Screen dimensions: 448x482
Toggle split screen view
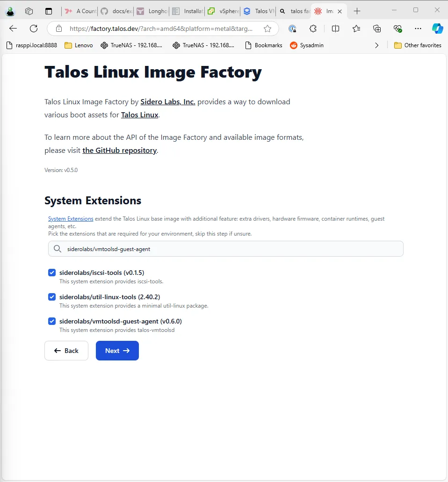pos(335,29)
